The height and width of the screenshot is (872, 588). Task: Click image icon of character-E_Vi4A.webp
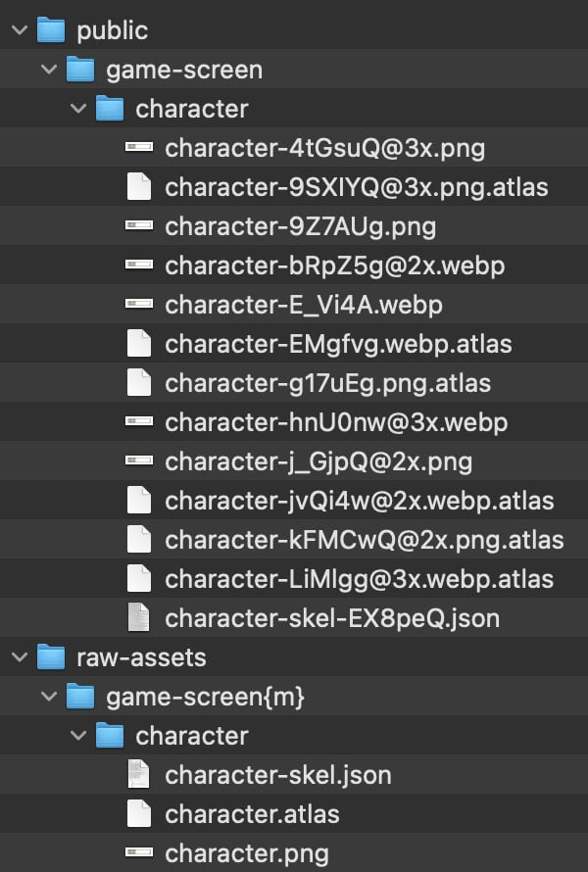pos(139,305)
